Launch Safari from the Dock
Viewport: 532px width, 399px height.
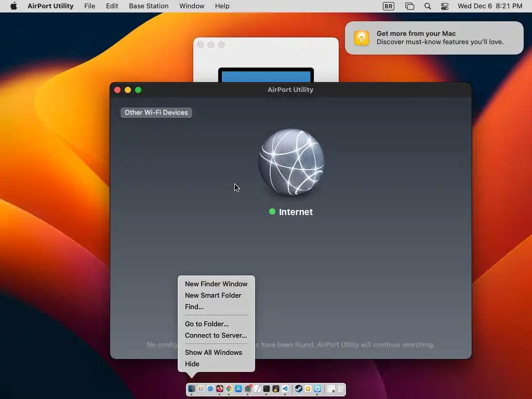[x=210, y=389]
